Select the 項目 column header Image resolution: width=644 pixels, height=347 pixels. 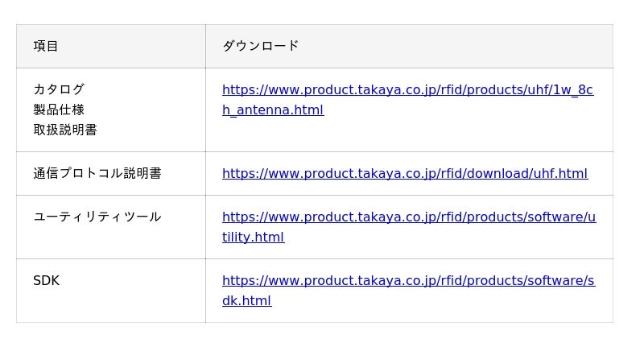pos(46,47)
